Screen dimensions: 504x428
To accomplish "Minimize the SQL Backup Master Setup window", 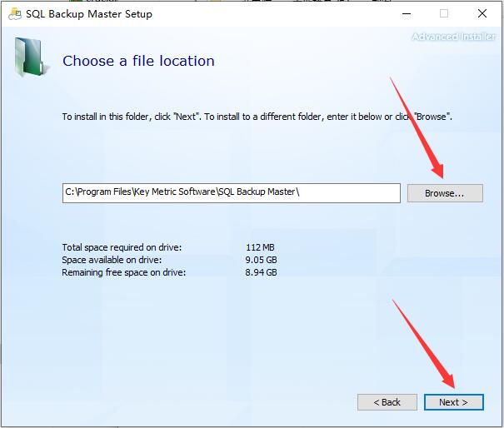I will (x=407, y=14).
